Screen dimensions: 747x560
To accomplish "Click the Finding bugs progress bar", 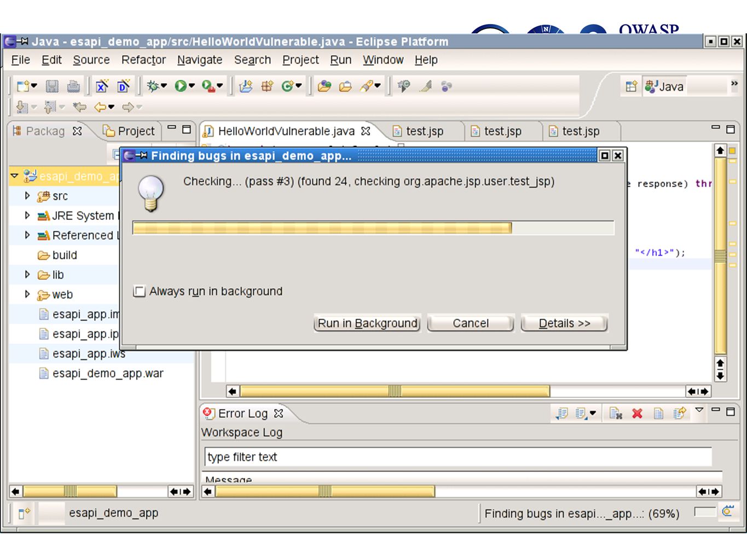I will pyautogui.click(x=373, y=228).
